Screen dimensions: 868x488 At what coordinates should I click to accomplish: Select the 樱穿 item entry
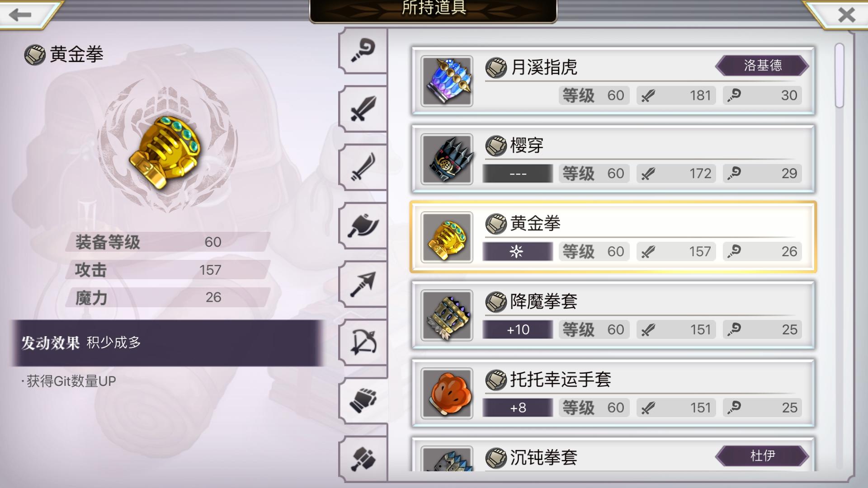click(613, 159)
